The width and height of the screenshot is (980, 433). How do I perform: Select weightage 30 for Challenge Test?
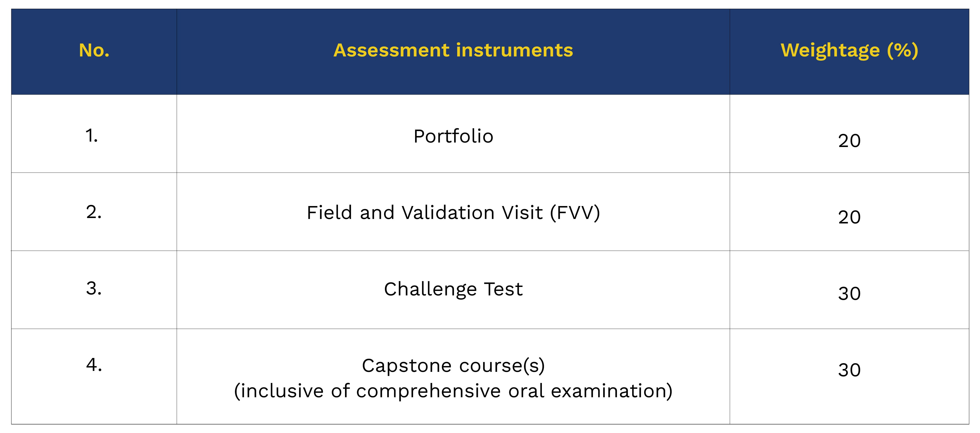[849, 294]
